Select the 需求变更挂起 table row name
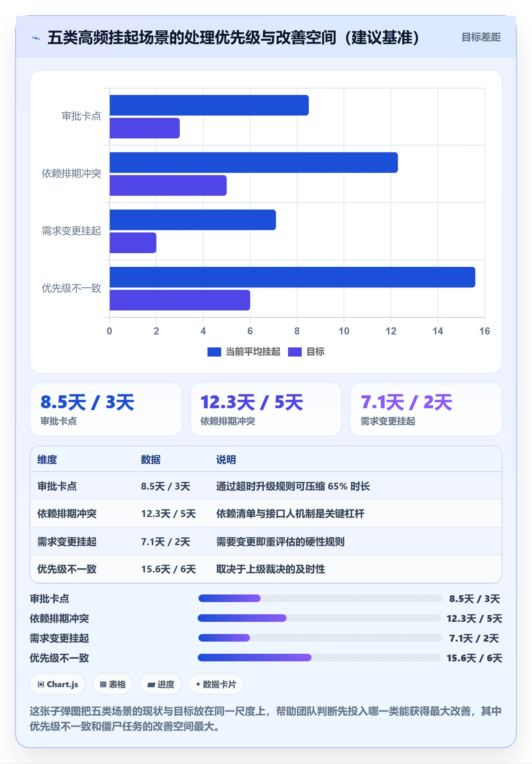 (x=67, y=542)
